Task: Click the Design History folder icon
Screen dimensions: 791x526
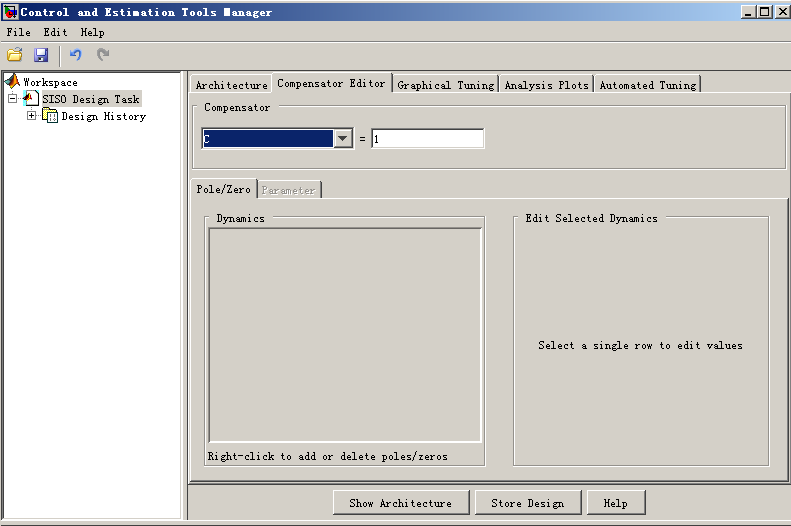Action: [x=50, y=115]
